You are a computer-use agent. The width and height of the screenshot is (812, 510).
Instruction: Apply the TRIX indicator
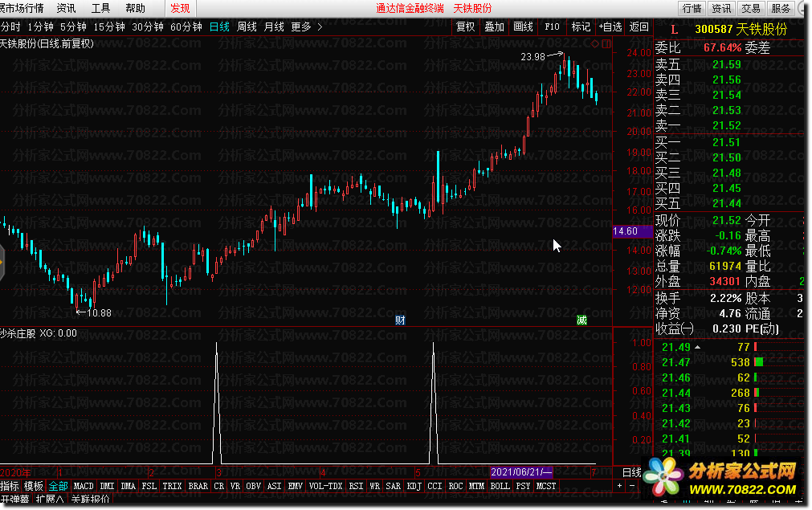pos(172,486)
